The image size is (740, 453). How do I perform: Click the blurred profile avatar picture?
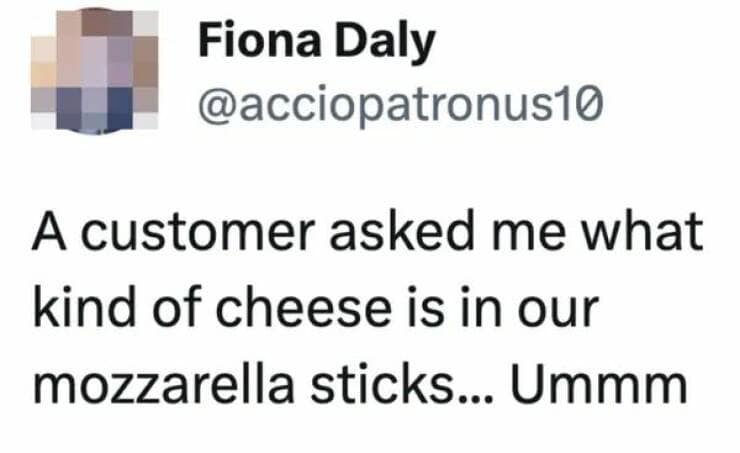(x=95, y=70)
